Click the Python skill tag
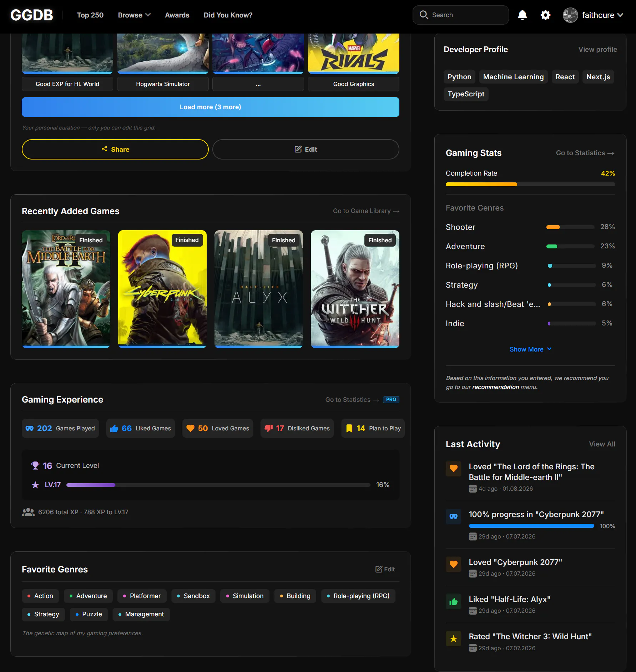The width and height of the screenshot is (636, 672). 459,77
